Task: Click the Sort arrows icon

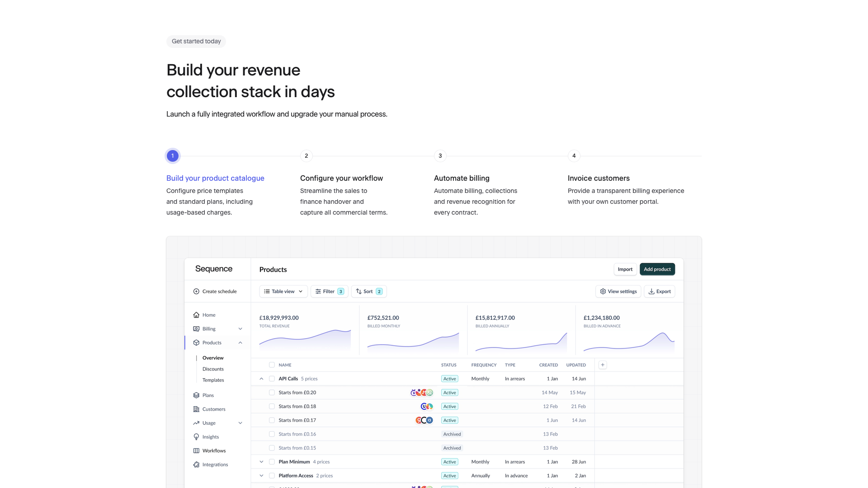Action: [x=359, y=291]
